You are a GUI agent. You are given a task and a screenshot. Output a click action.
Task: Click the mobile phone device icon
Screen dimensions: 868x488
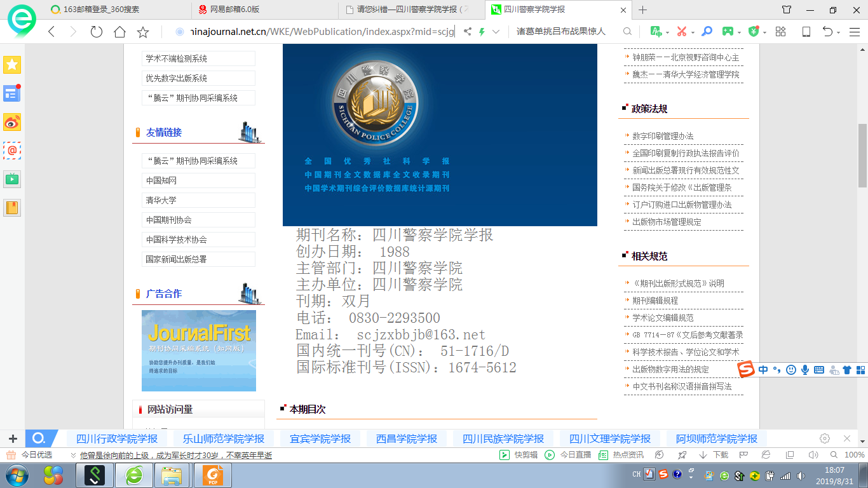point(806,31)
